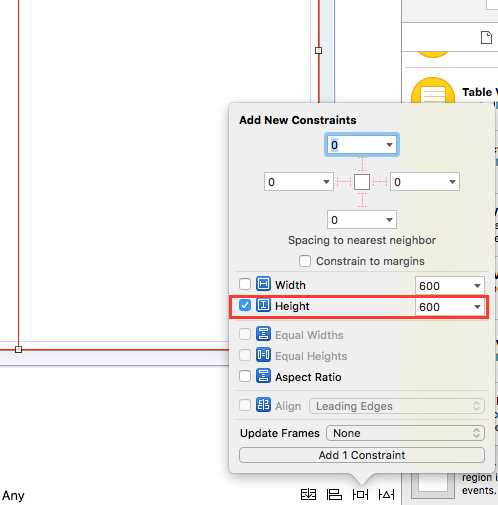Click the Aspect Ratio icon

click(x=263, y=376)
